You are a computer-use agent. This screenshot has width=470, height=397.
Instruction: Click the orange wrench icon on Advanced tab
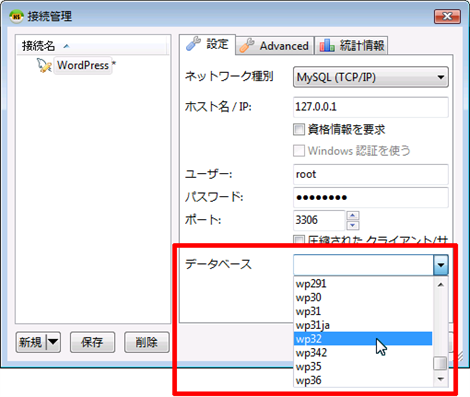pyautogui.click(x=247, y=46)
